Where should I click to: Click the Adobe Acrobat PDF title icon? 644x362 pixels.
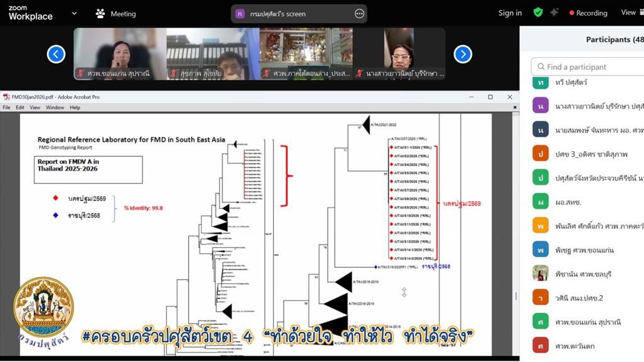6,97
